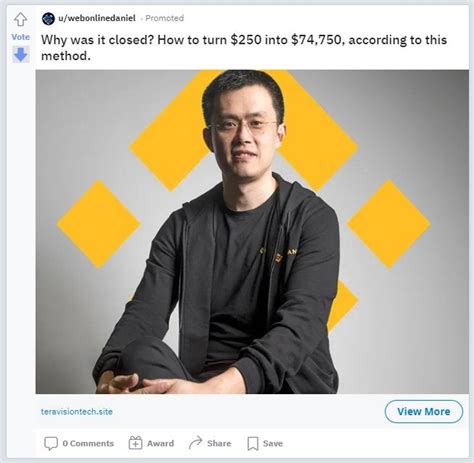Select the Award text label
474x463 pixels.
coord(160,443)
